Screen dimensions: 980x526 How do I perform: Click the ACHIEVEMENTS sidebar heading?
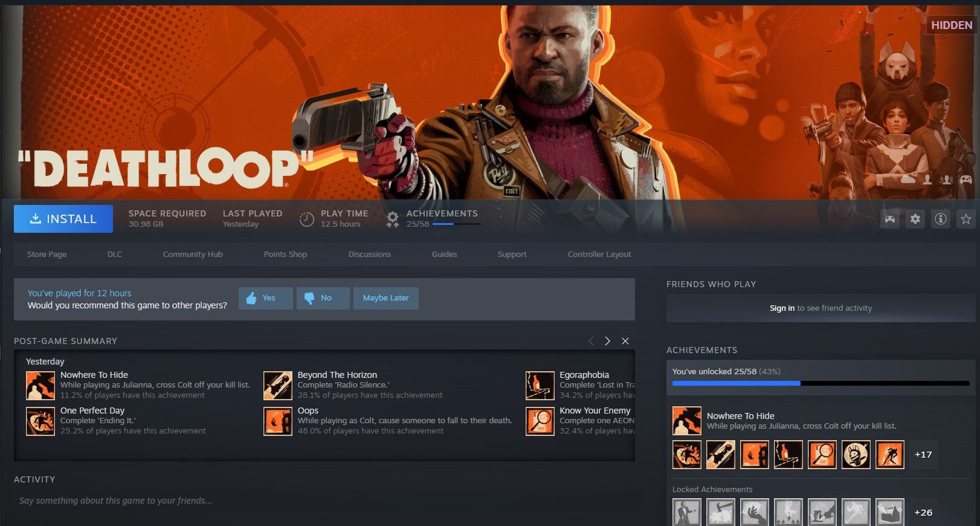[701, 350]
